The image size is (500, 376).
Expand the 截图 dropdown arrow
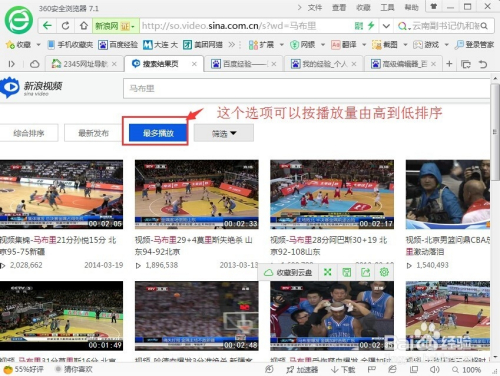pyautogui.click(x=405, y=44)
